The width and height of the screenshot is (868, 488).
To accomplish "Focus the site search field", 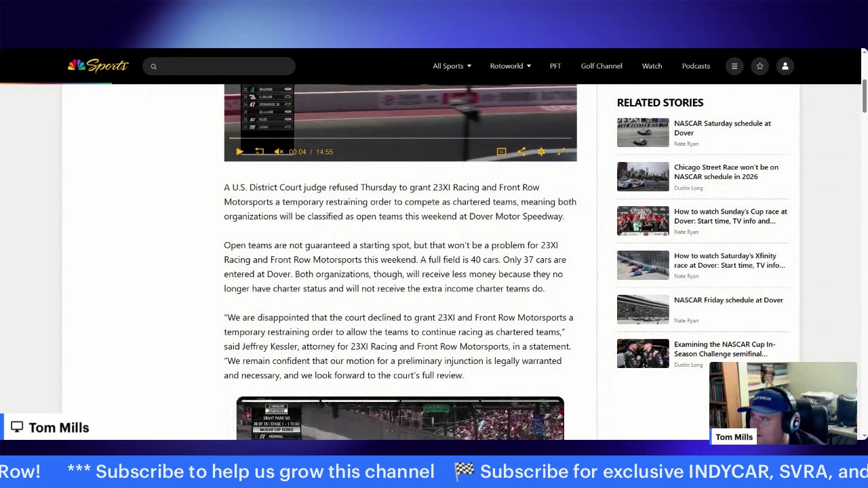I will [219, 66].
